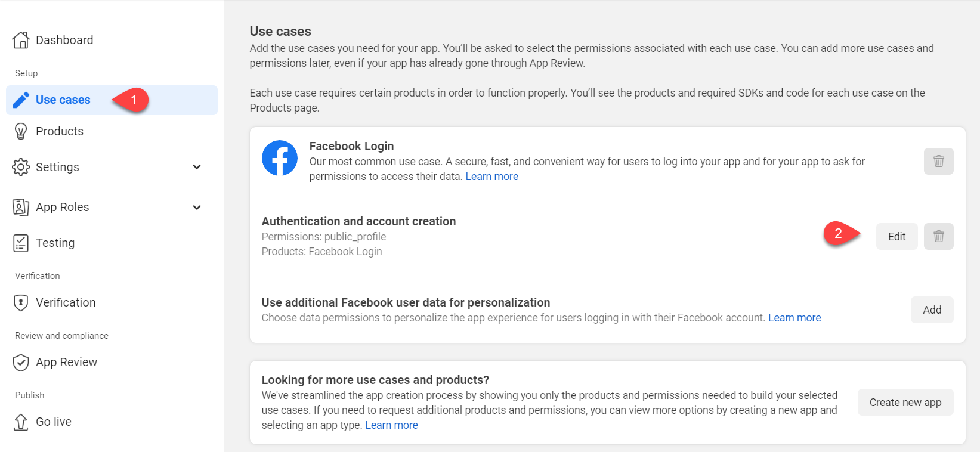
Task: Click the Facebook logo icon
Action: [280, 158]
